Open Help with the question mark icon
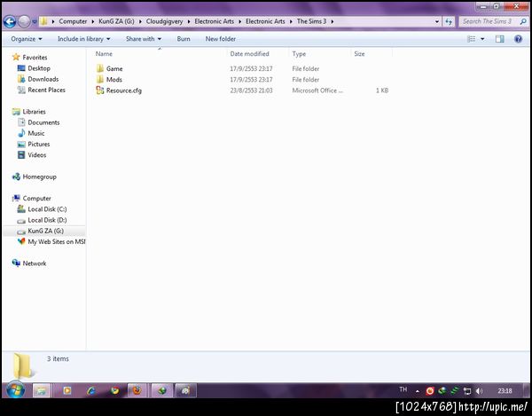Screen dimensions: 532x416 pos(518,39)
